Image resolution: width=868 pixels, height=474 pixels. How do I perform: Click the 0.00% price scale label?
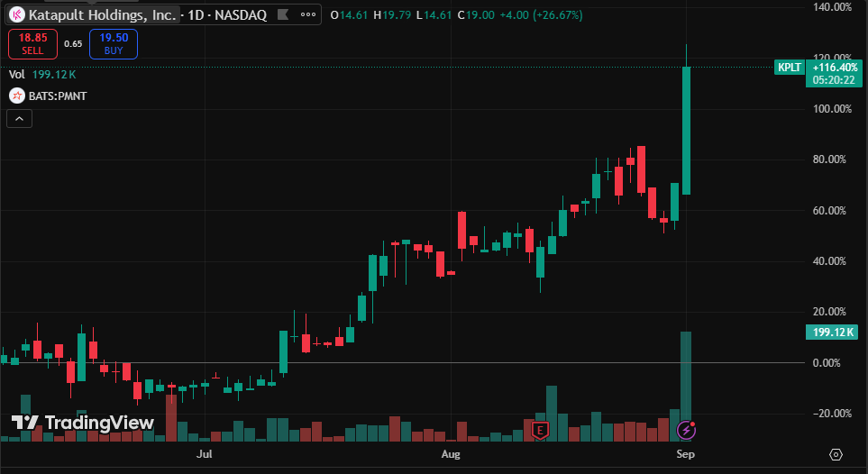click(827, 362)
